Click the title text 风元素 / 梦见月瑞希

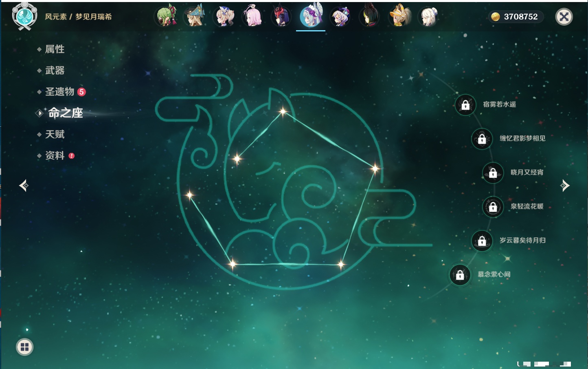point(78,17)
